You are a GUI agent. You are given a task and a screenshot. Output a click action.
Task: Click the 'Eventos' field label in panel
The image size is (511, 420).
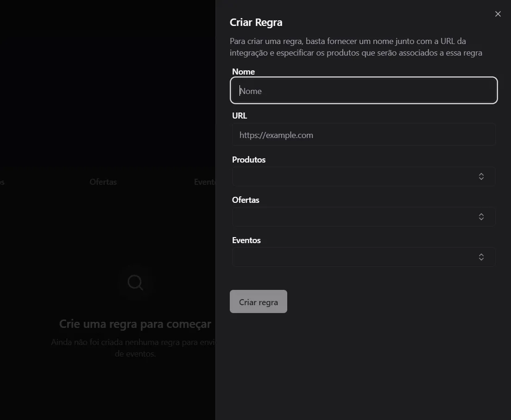[246, 240]
